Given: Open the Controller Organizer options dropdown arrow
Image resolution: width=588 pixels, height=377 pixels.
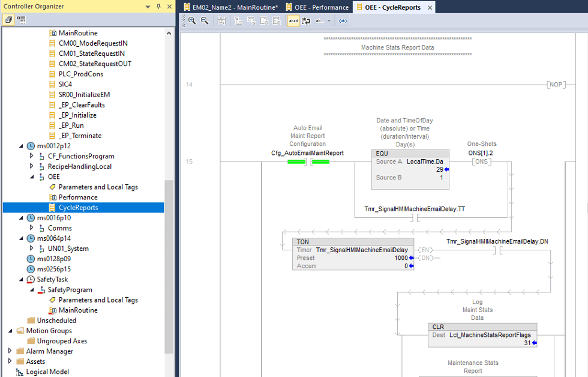Looking at the screenshot, I should pos(148,7).
